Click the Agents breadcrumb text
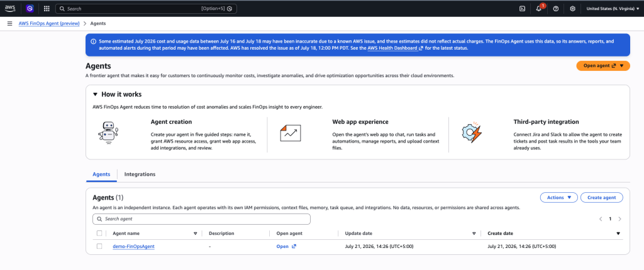The width and height of the screenshot is (644, 270). pyautogui.click(x=97, y=23)
